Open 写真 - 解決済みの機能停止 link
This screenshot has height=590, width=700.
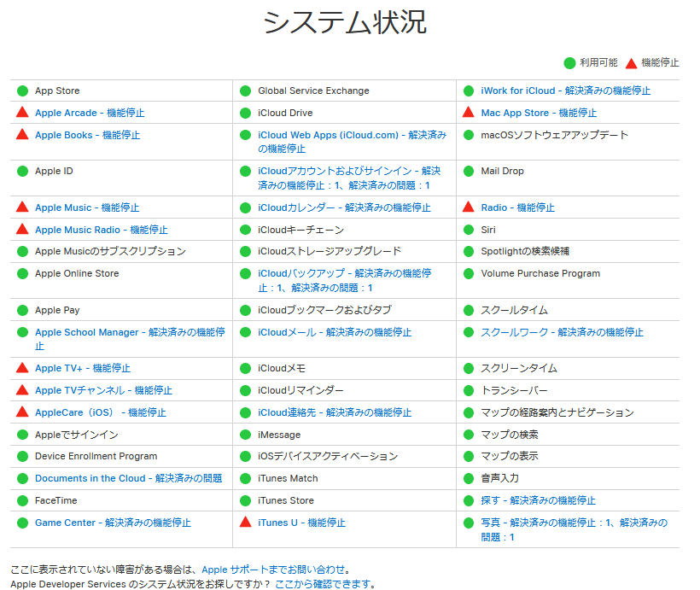pos(575,529)
